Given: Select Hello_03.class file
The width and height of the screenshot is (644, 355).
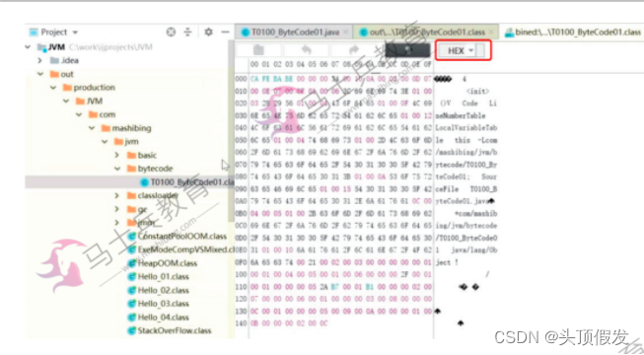Looking at the screenshot, I should coord(163,304).
